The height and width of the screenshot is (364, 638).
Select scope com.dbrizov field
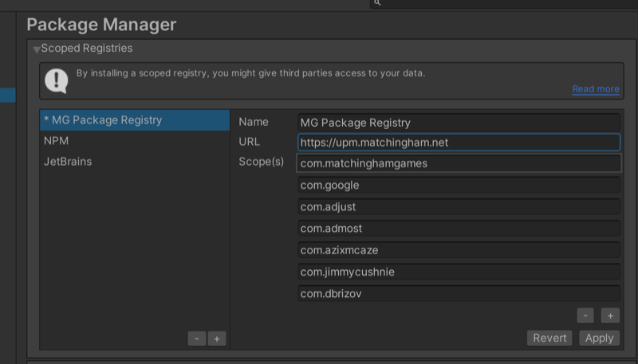coord(459,294)
